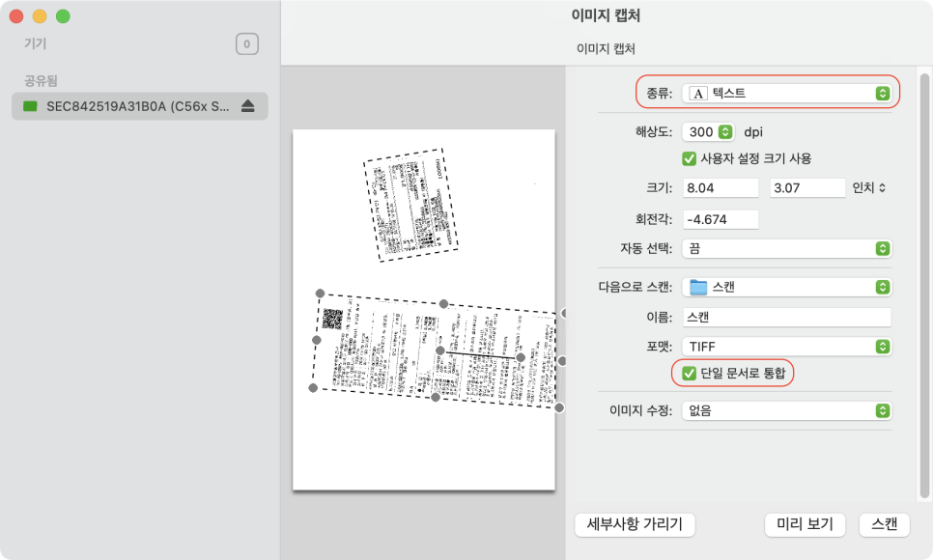Click the device count badge beside 기기
933x560 pixels.
pyautogui.click(x=247, y=43)
